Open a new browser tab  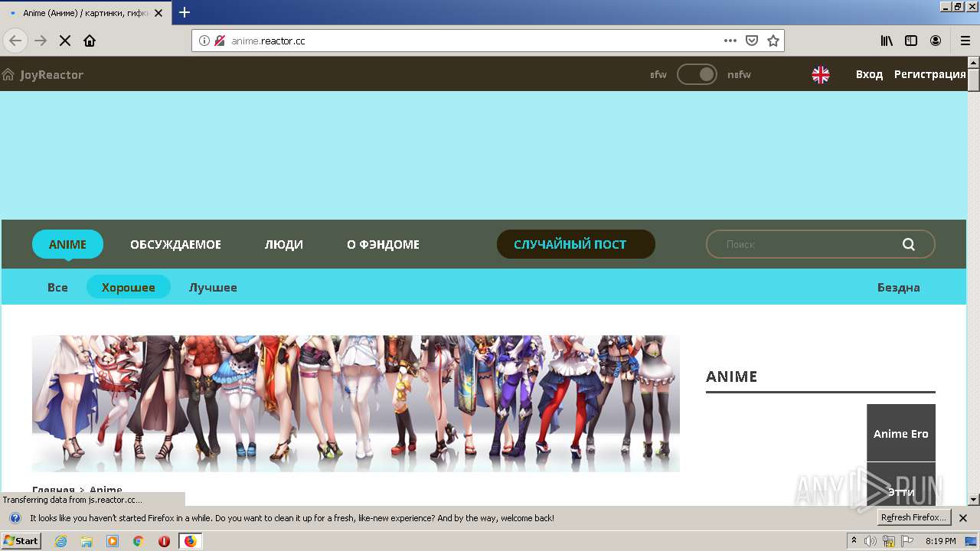[x=185, y=12]
